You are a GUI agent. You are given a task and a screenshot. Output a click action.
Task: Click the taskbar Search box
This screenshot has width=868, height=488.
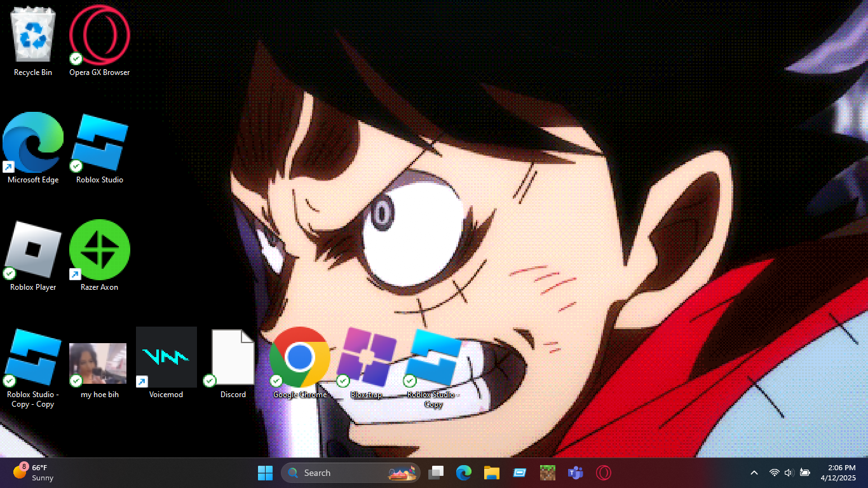(351, 473)
